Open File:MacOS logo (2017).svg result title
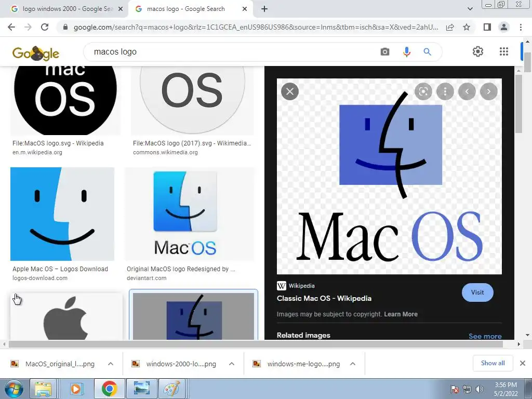 [192, 143]
